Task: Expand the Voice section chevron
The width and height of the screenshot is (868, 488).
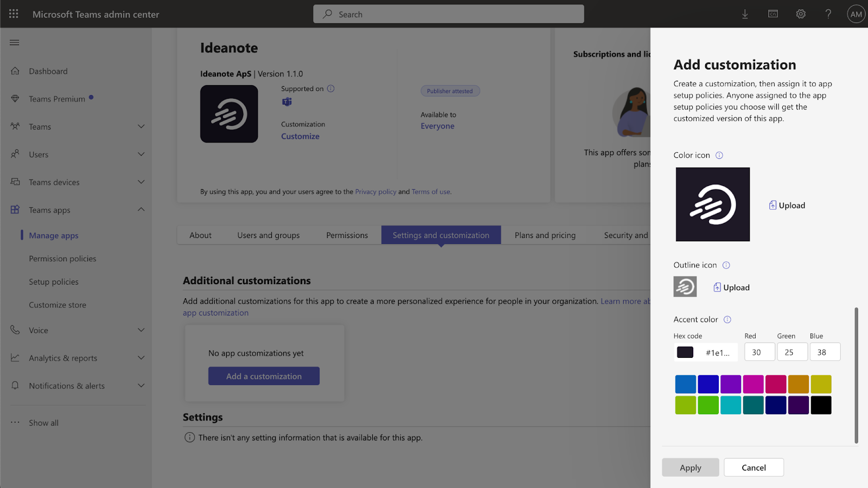Action: [x=141, y=330]
